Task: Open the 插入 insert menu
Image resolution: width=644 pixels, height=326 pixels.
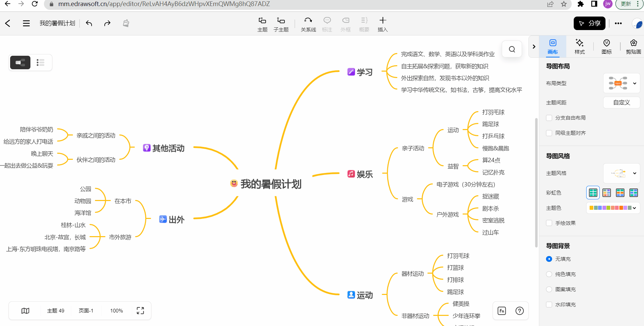Action: point(382,24)
